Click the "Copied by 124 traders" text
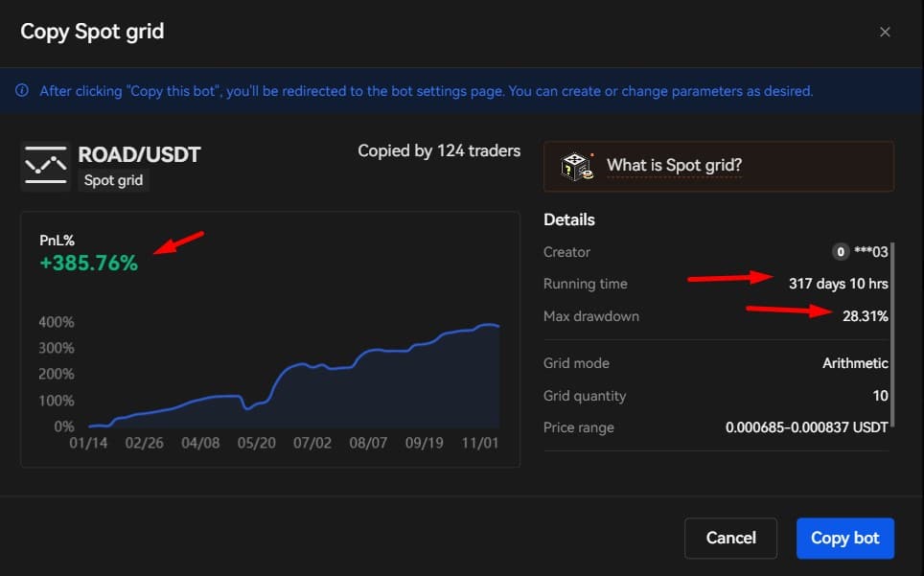The width and height of the screenshot is (924, 576). click(x=439, y=150)
